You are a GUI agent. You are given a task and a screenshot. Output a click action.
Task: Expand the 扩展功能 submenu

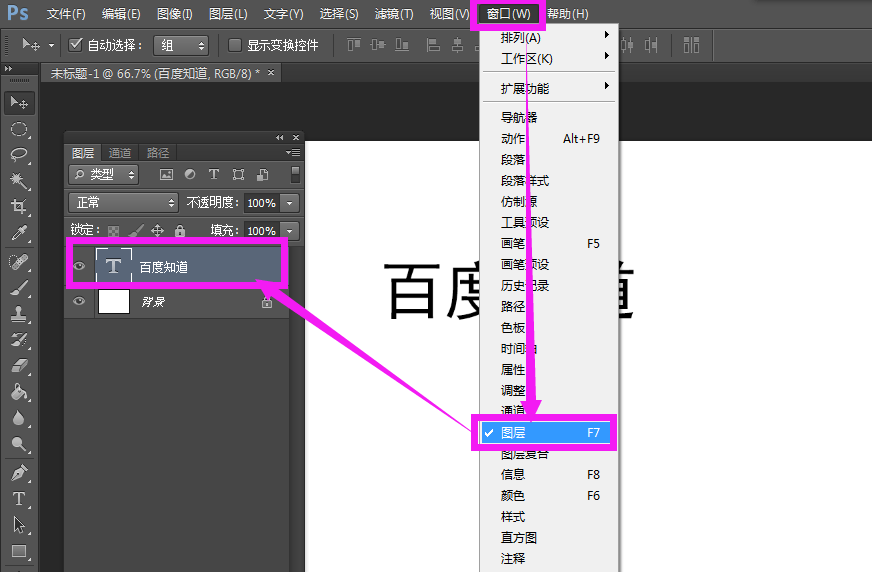[548, 88]
